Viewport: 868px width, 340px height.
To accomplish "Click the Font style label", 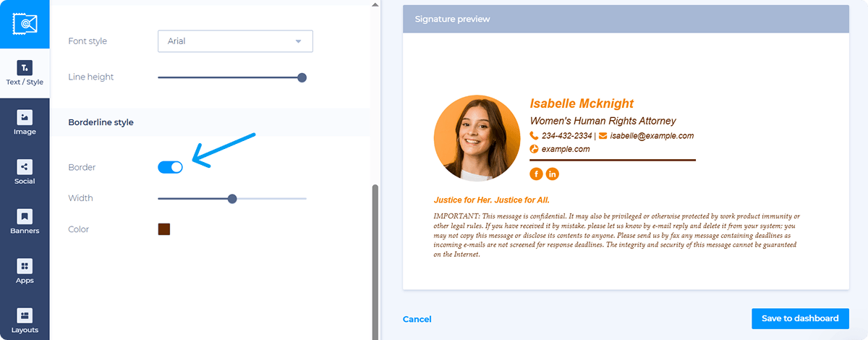I will 88,41.
